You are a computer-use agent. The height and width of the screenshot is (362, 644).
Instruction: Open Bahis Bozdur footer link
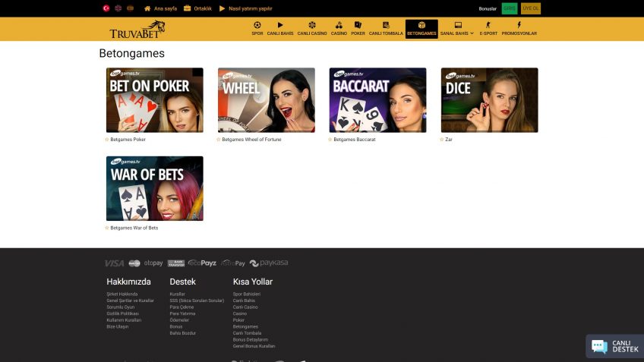pos(183,334)
